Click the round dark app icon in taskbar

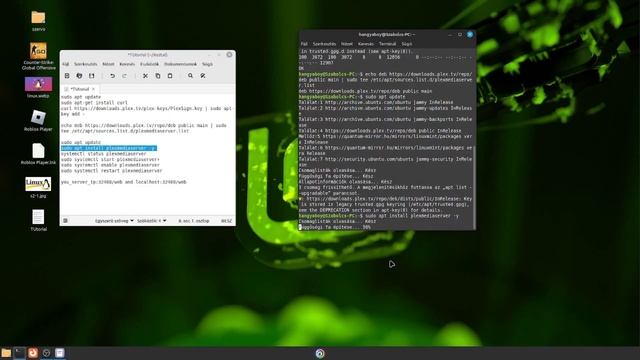46,353
